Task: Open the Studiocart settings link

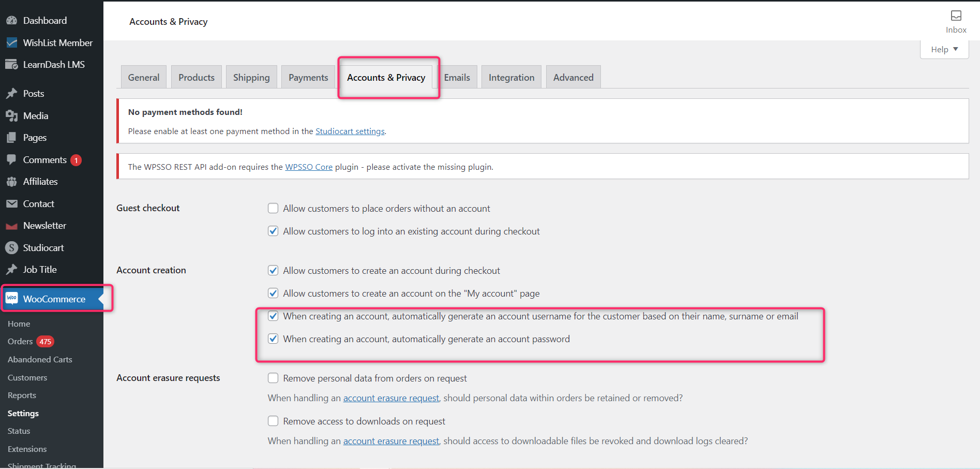Action: click(x=350, y=131)
